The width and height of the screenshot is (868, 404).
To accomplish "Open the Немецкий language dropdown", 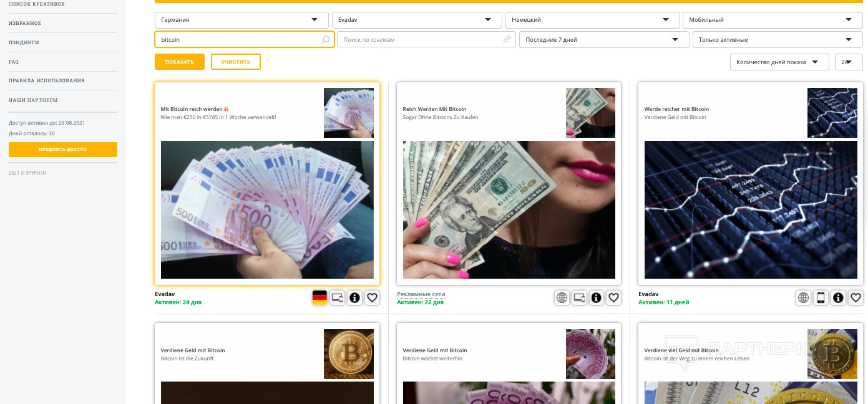I will point(592,20).
